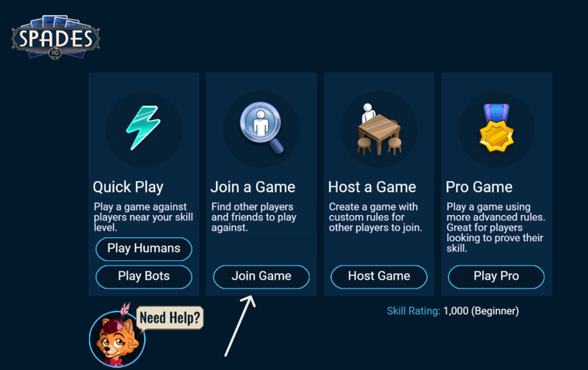Click the gold medal Pro Game icon

[x=496, y=128]
